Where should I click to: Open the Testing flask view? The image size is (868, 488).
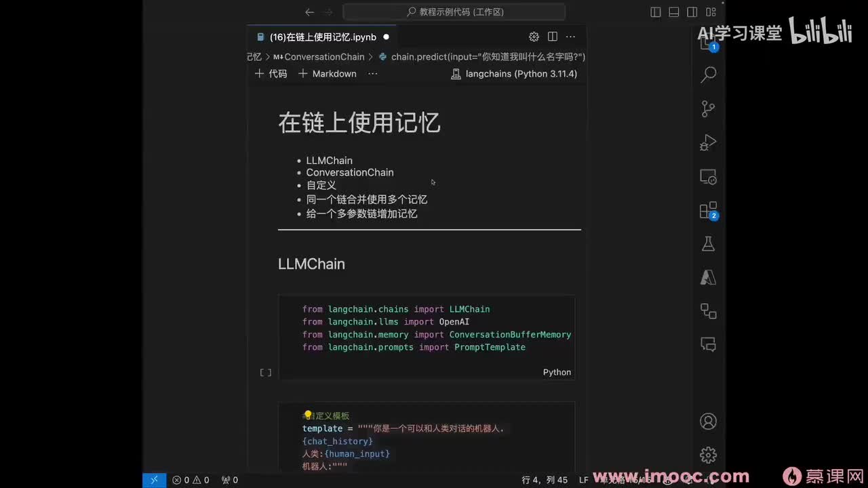pyautogui.click(x=708, y=244)
